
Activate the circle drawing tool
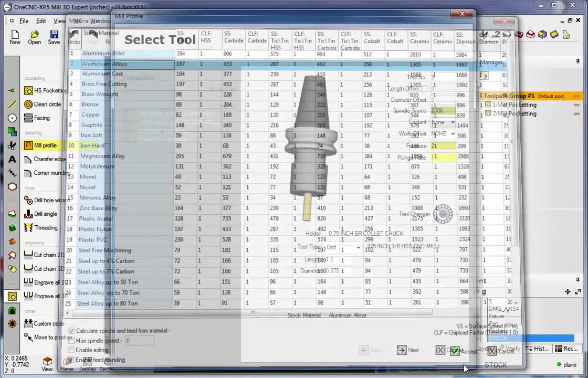pos(12,118)
